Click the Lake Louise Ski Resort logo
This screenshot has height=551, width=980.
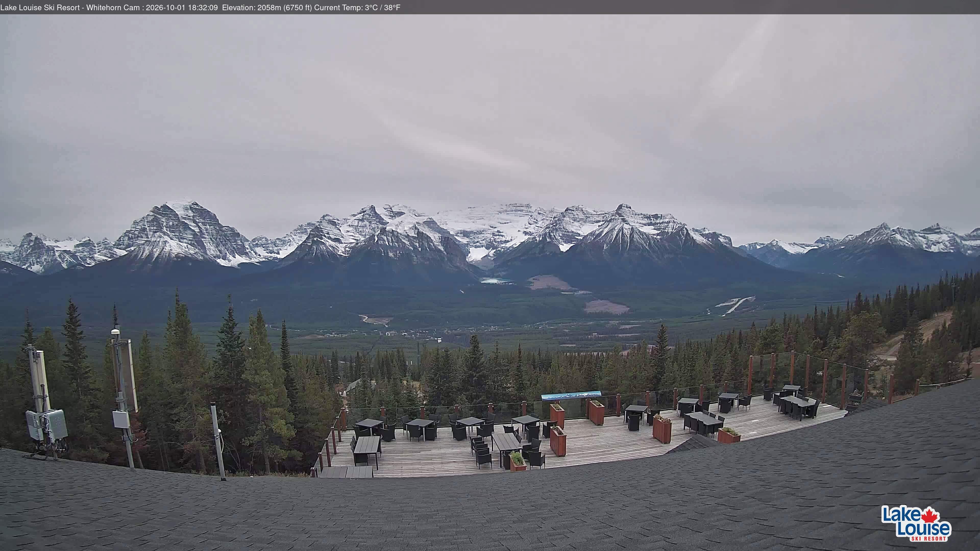[916, 523]
